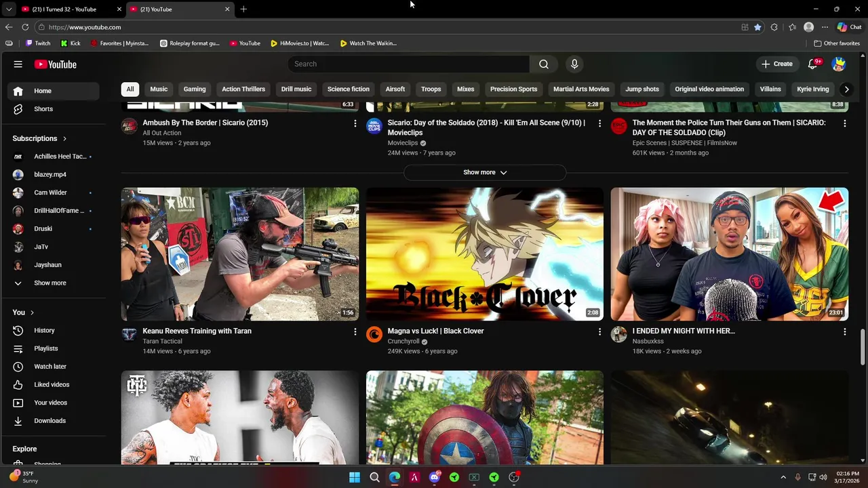Viewport: 868px width, 488px height.
Task: Go back in browser
Action: coord(9,27)
